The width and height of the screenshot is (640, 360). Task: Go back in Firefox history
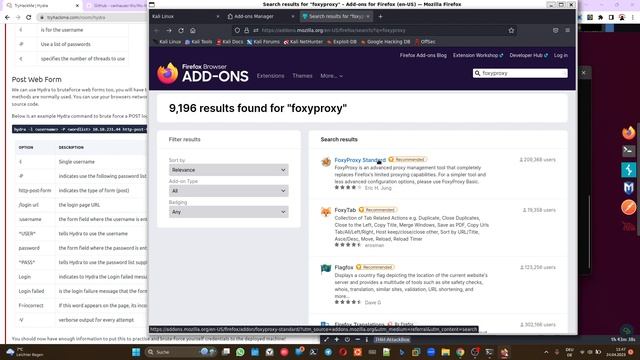[x=157, y=30]
